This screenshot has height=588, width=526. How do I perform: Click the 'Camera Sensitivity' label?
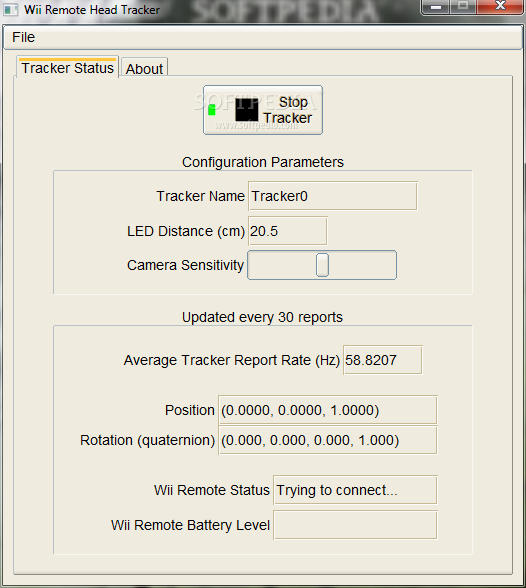186,265
